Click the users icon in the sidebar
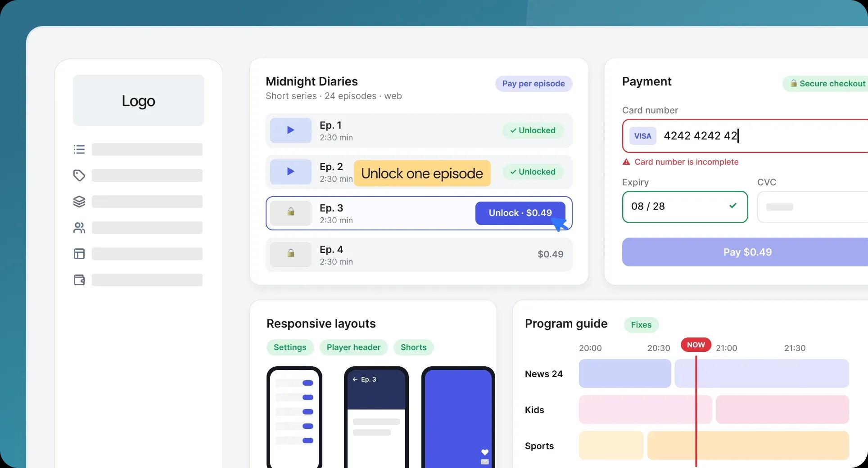868x468 pixels. click(x=79, y=228)
